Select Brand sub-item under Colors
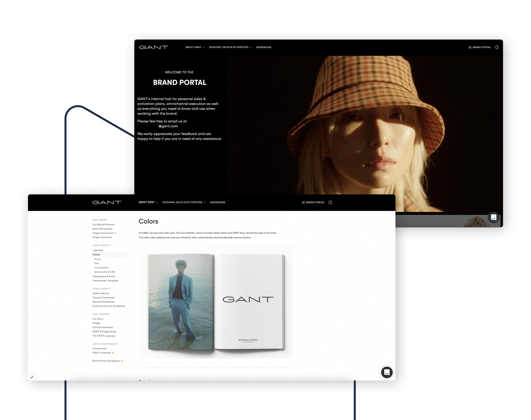The image size is (531, 420). (x=97, y=259)
